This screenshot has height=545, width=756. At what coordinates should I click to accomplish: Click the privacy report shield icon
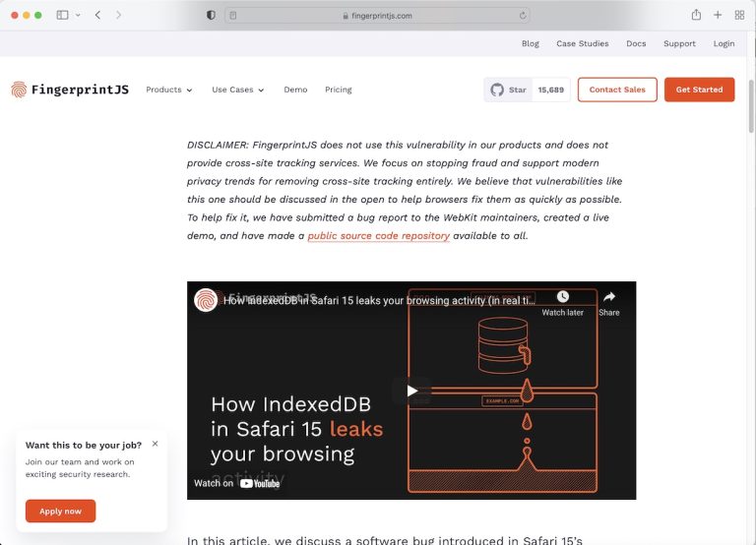click(211, 15)
